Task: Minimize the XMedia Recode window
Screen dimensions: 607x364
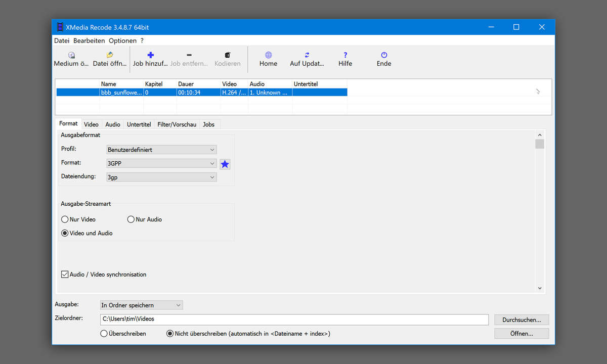Action: click(x=491, y=27)
